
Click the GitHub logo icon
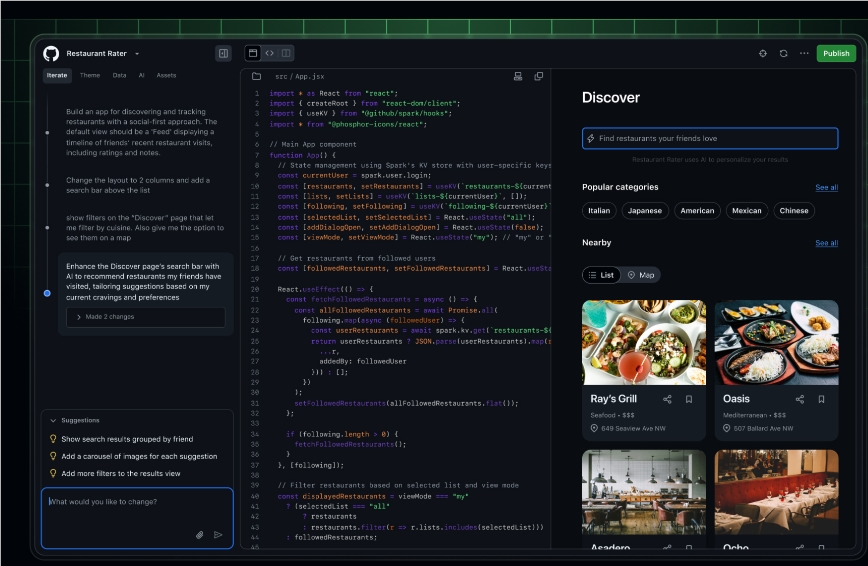coord(51,53)
